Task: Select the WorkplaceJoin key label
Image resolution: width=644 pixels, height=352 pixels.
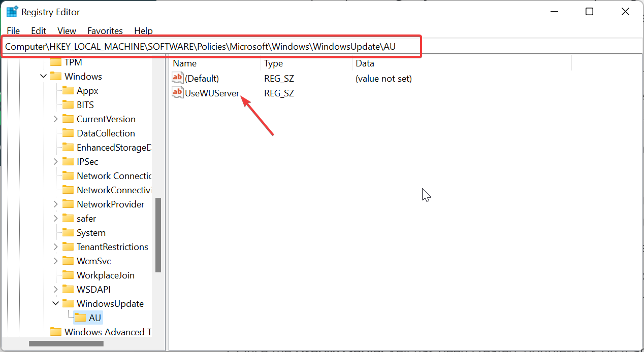Action: 106,275
